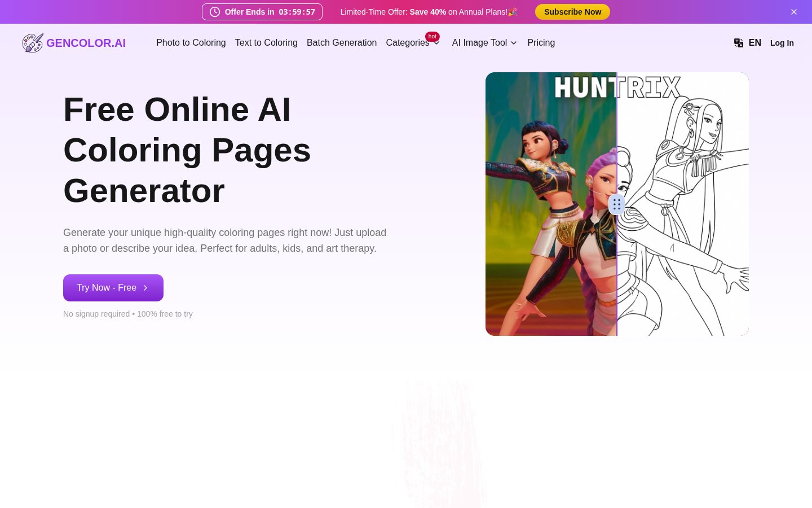
Task: Click the 'Generate your unique high-quality' description paragraph
Action: point(225,240)
